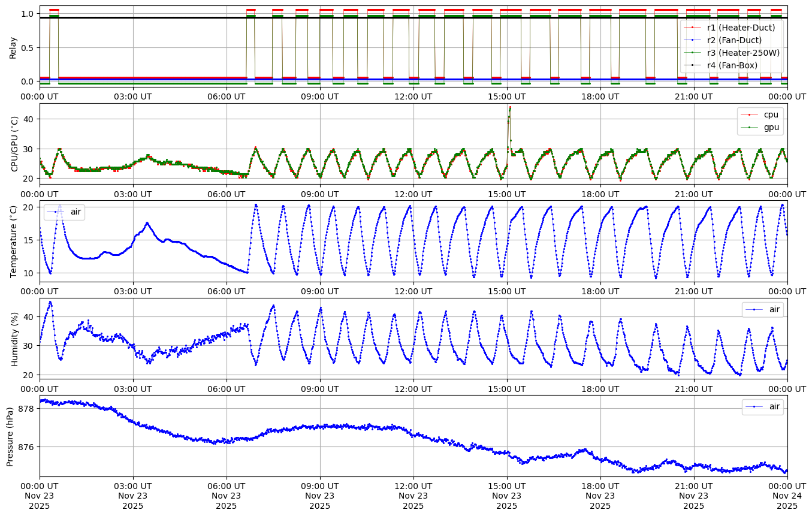Image resolution: width=812 pixels, height=516 pixels.
Task: Click the gpu legend entry
Action: pyautogui.click(x=770, y=127)
